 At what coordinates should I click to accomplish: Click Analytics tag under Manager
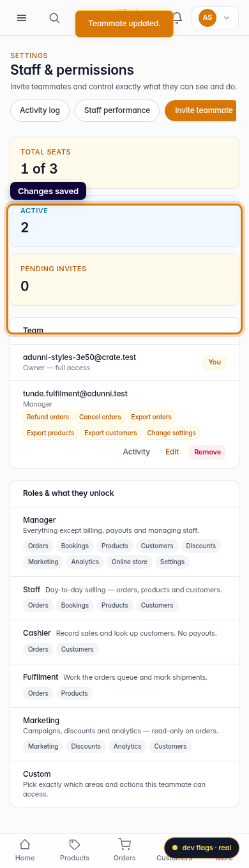86,562
